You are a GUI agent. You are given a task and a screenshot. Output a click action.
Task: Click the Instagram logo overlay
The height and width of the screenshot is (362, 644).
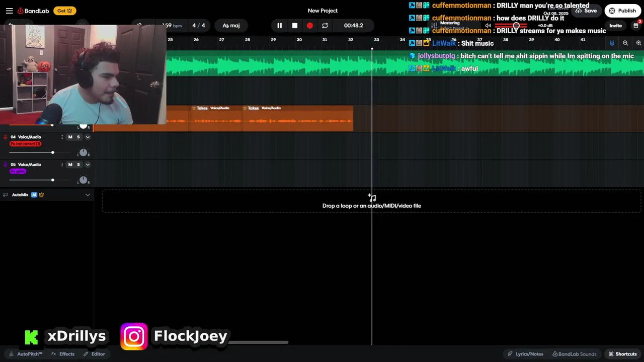click(x=134, y=336)
